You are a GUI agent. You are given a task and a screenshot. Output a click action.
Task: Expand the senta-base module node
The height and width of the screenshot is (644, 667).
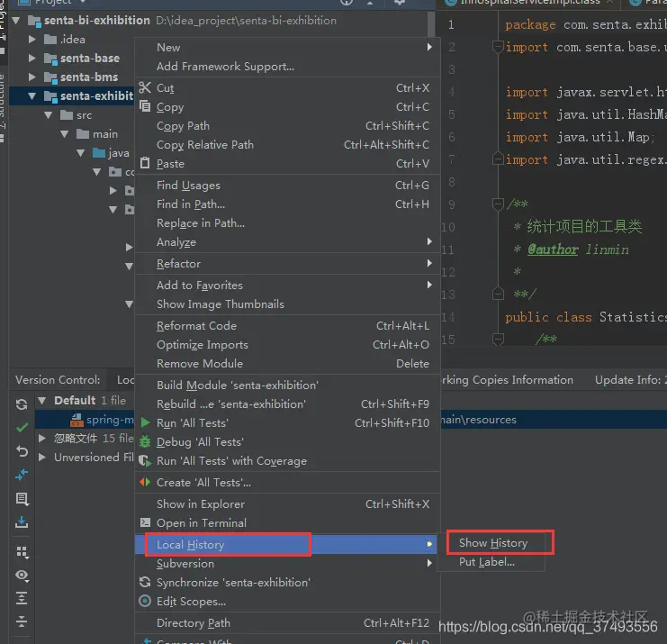click(x=32, y=58)
